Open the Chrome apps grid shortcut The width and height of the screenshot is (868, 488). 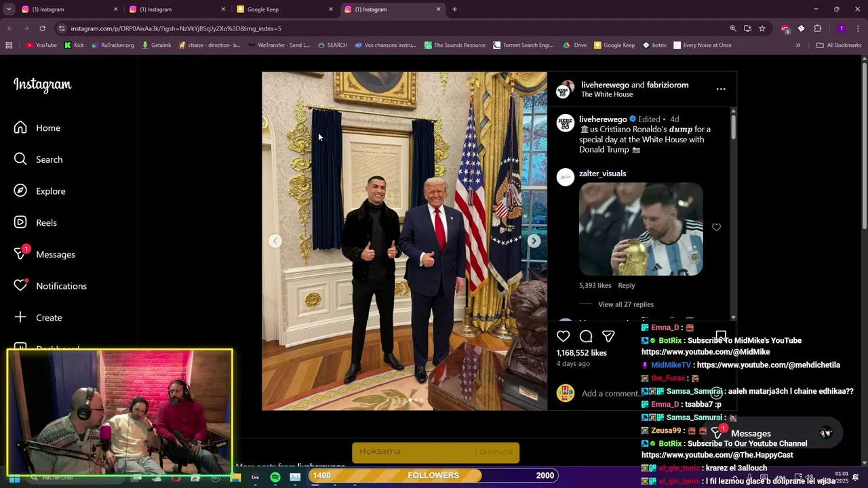(9, 45)
